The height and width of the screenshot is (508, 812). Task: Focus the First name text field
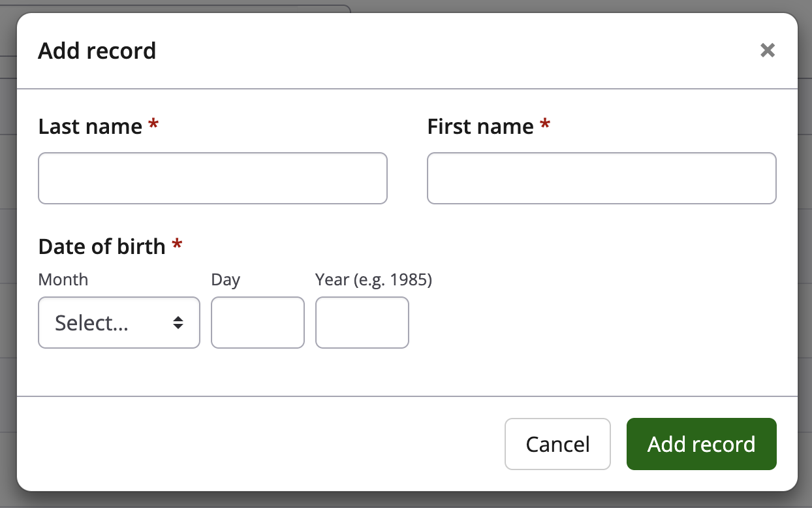601,178
